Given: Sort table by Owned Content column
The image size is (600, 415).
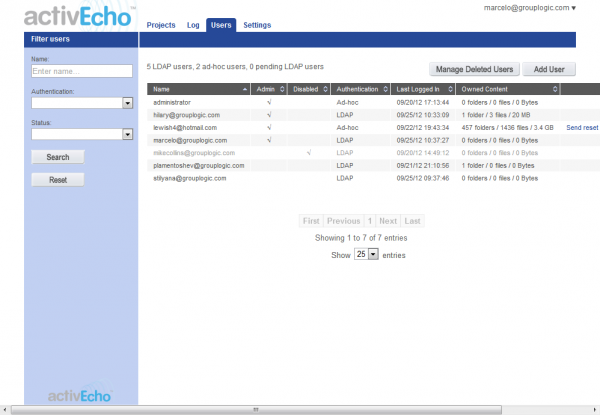Looking at the screenshot, I should pos(508,89).
